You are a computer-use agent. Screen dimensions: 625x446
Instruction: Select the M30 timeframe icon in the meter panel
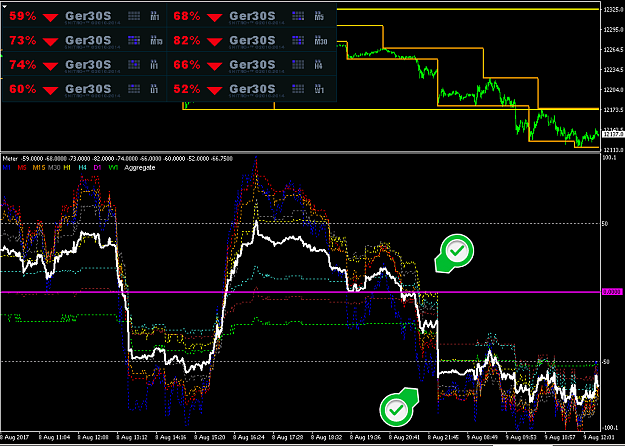(321, 40)
